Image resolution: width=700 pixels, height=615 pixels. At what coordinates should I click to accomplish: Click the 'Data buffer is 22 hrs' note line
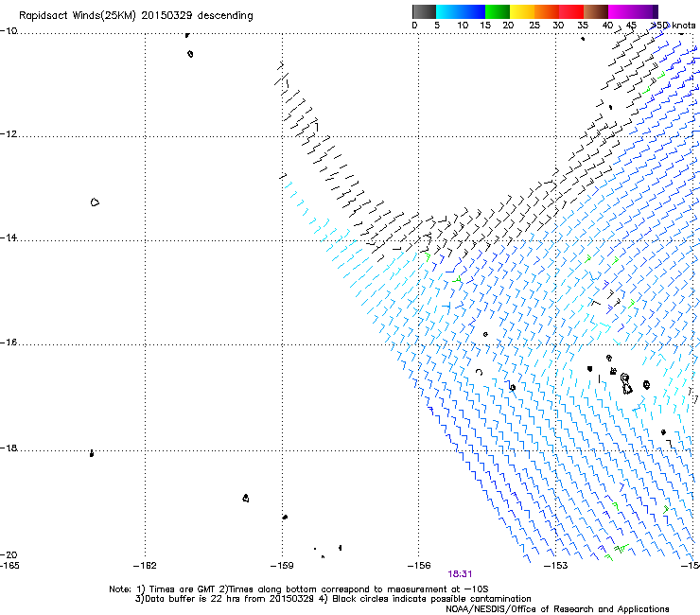click(333, 599)
